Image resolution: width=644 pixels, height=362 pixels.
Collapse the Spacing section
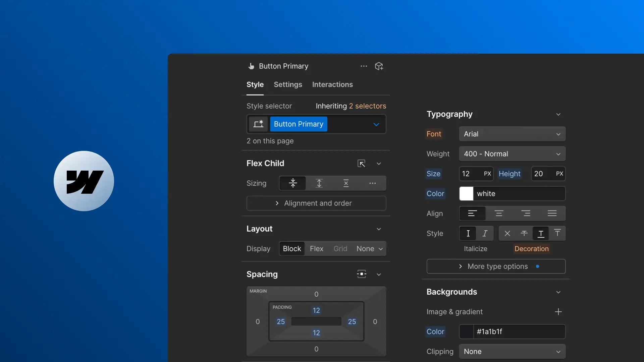tap(379, 275)
